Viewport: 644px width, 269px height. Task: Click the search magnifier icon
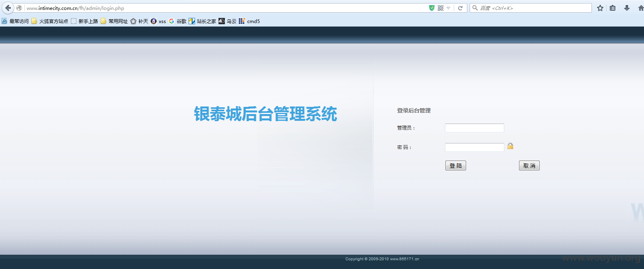[x=475, y=8]
